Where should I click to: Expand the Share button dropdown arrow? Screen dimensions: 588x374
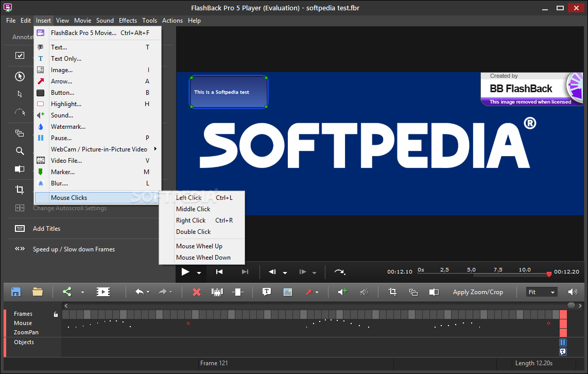[x=82, y=293]
